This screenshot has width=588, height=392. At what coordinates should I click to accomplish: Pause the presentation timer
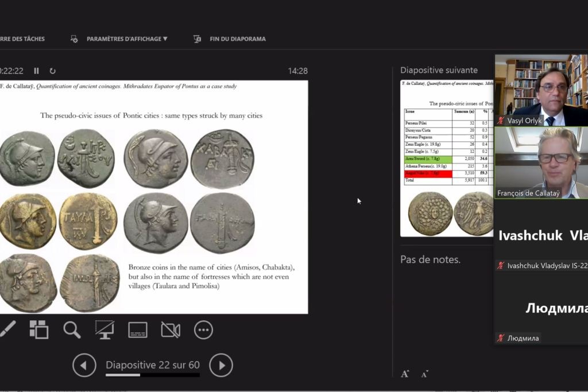pyautogui.click(x=36, y=71)
